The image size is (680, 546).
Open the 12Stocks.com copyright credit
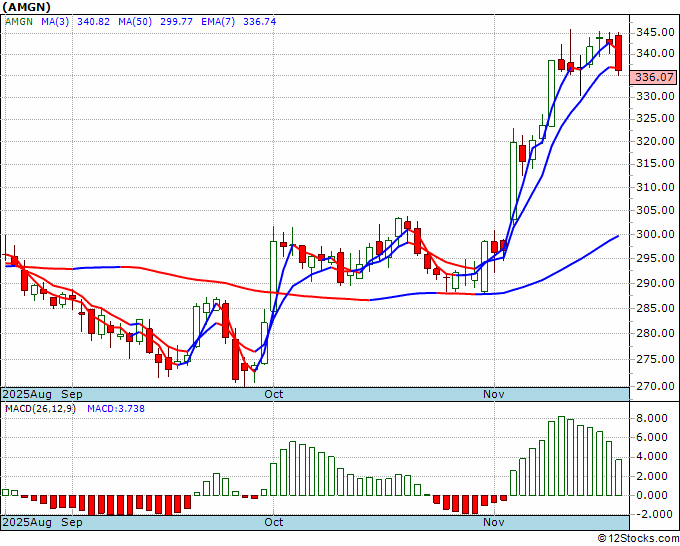639,539
